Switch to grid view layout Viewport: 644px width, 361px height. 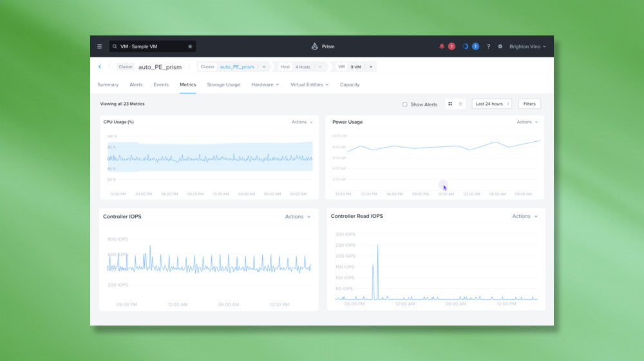click(450, 104)
